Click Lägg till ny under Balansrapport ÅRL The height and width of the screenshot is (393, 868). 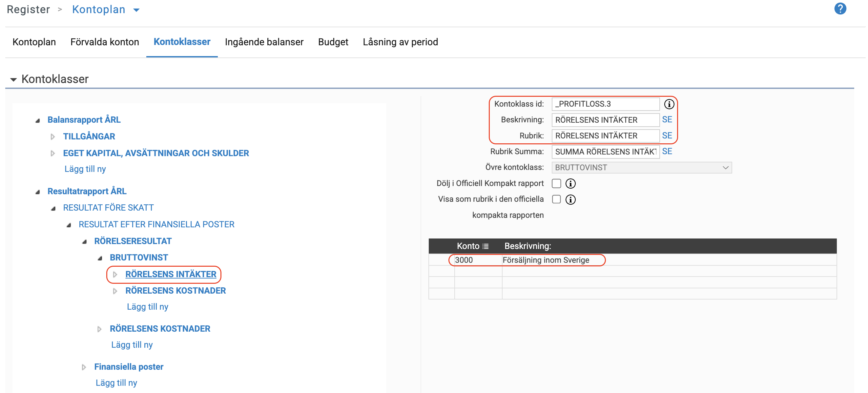tap(85, 169)
